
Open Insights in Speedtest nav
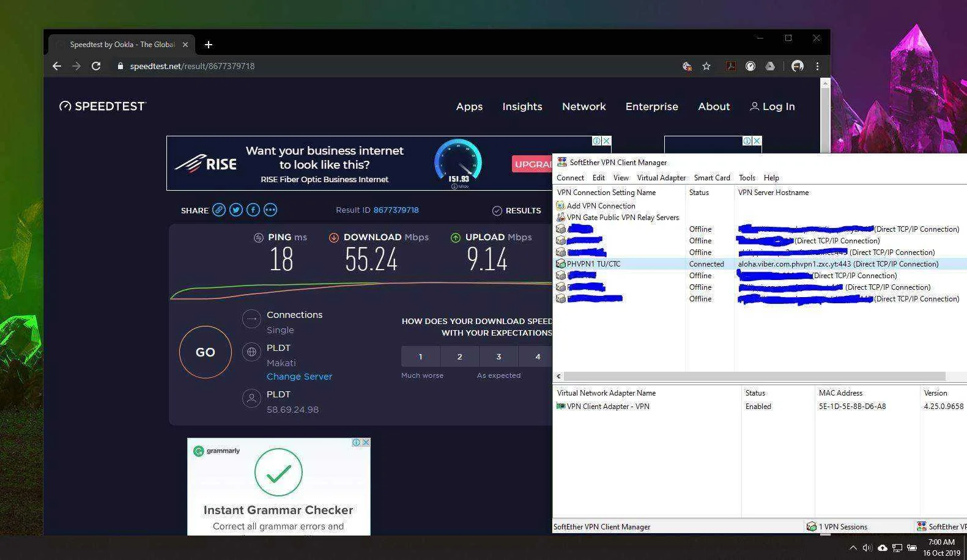522,106
